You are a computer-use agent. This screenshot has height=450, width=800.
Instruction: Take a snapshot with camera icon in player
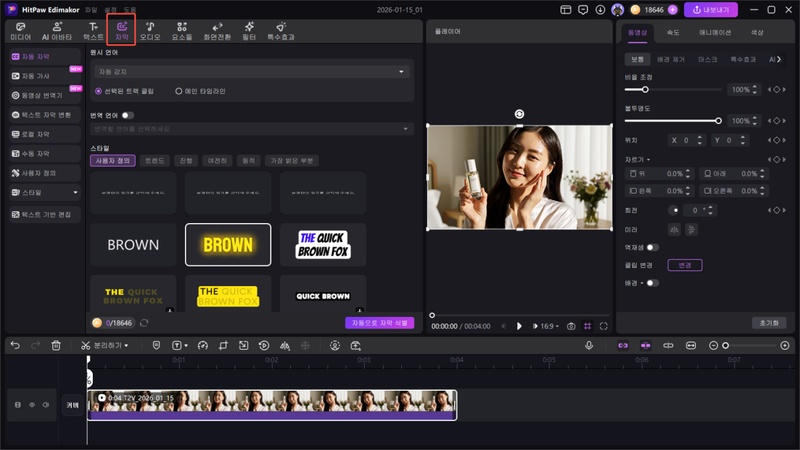(x=571, y=326)
